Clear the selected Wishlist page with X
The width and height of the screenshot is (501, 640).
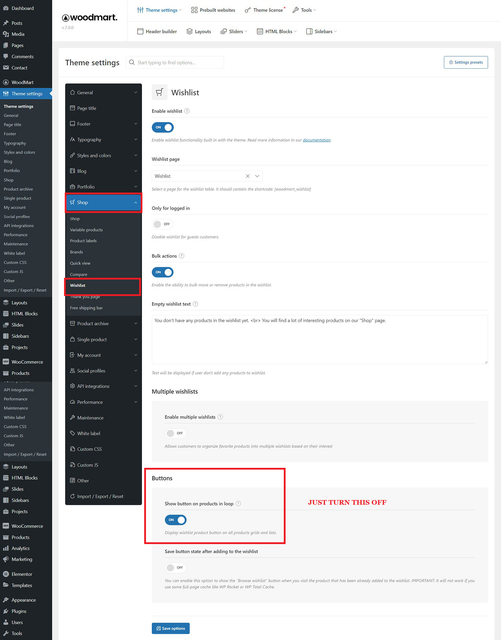tap(247, 176)
